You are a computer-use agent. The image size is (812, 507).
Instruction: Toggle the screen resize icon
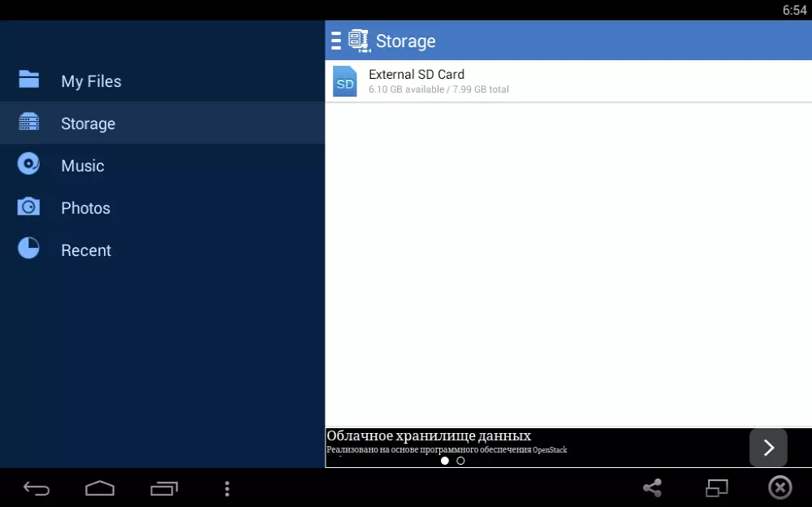(x=716, y=487)
